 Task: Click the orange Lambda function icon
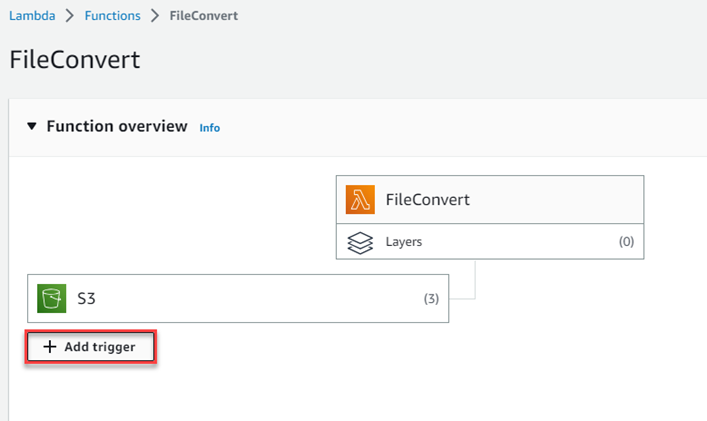[x=360, y=200]
